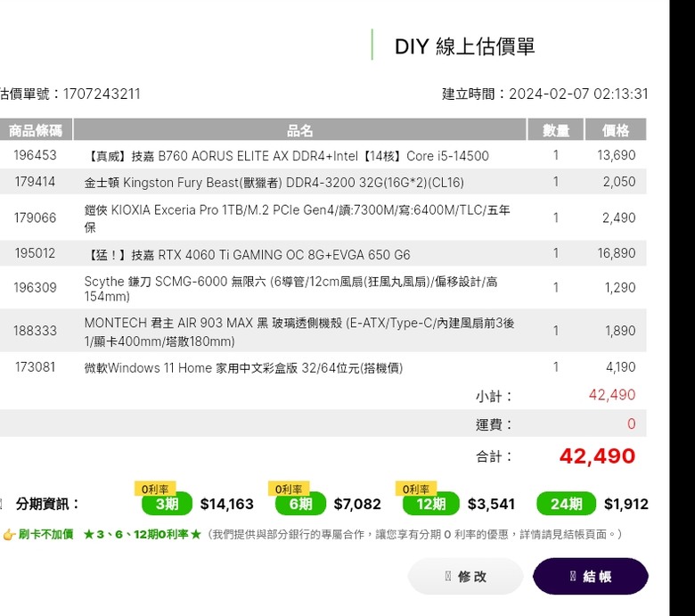This screenshot has height=616, width=695.
Task: Click product code 196309
Action: pos(35,287)
